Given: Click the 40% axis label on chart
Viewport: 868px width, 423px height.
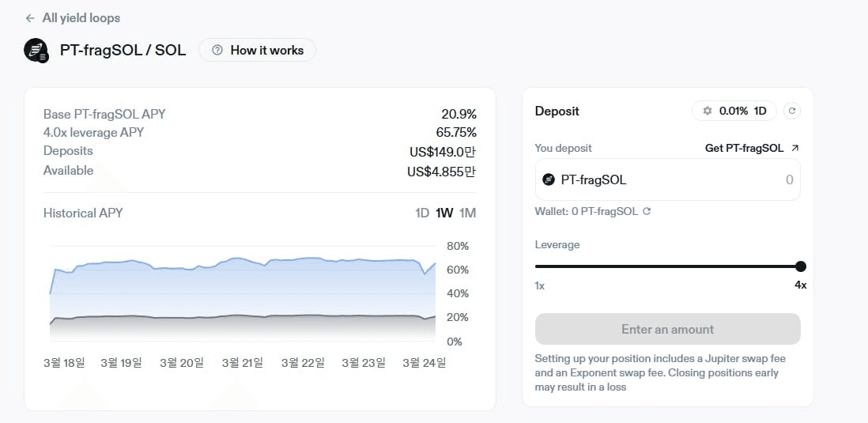Looking at the screenshot, I should [x=458, y=293].
